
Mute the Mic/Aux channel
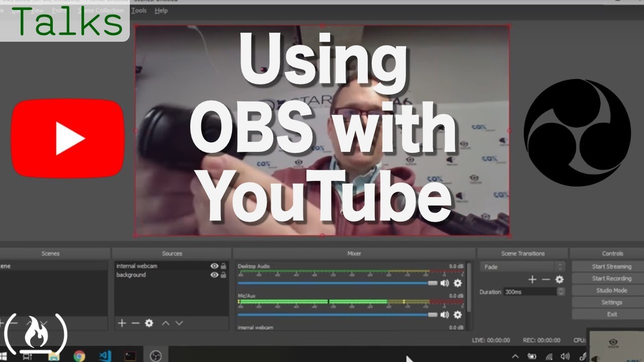click(x=445, y=315)
